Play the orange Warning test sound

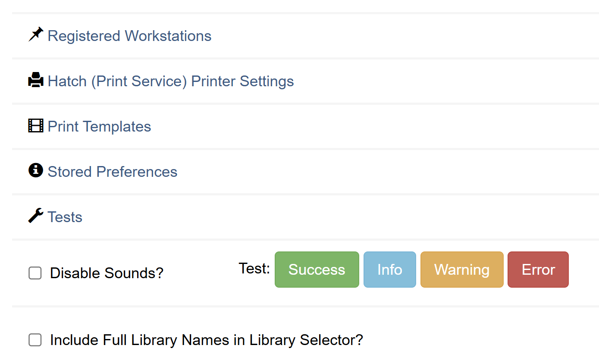[x=461, y=270]
